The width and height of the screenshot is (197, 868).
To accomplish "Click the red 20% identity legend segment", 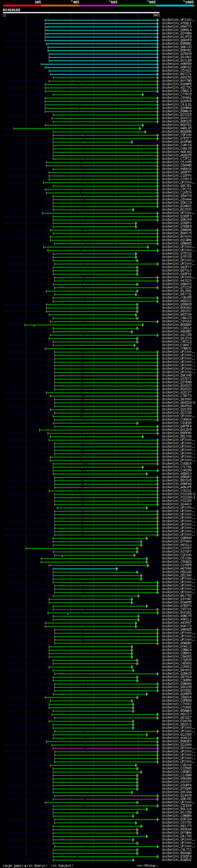I will coord(22,6).
